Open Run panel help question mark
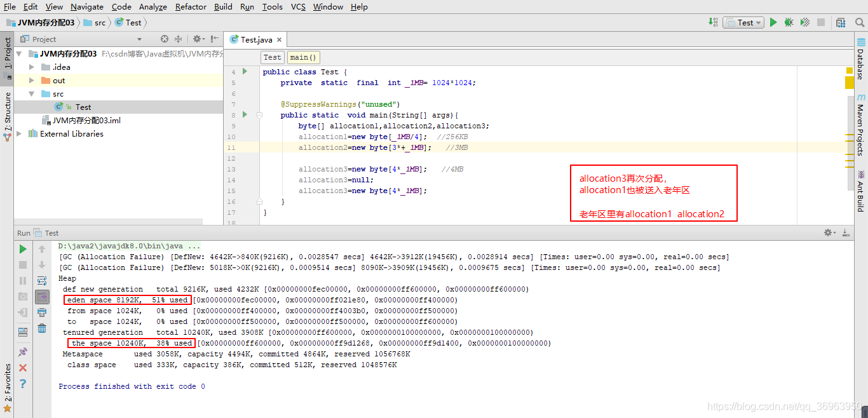This screenshot has width=868, height=418. pos(23,384)
